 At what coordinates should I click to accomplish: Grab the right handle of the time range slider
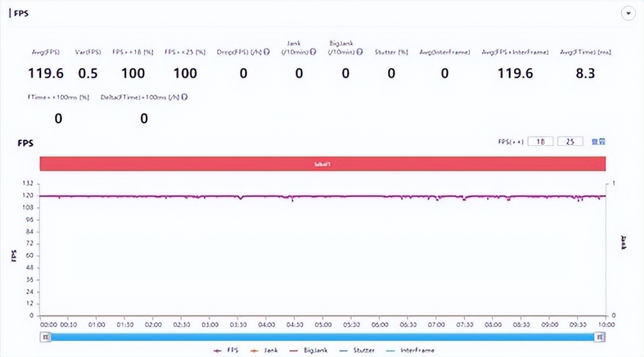(x=600, y=337)
